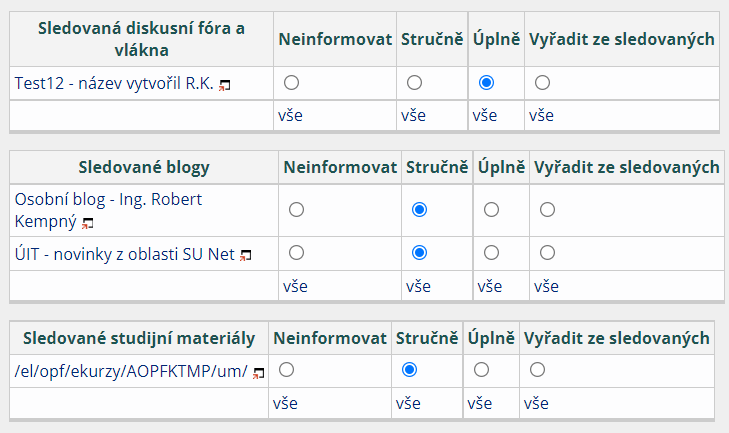Open ÚIT - novinky z oblasti SU Net
This screenshot has width=729, height=433.
[124, 254]
